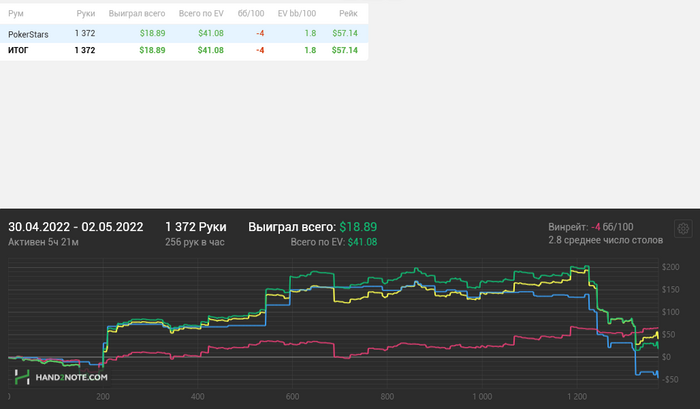The image size is (700, 409).
Task: Click the Рейк column header
Action: tap(348, 14)
